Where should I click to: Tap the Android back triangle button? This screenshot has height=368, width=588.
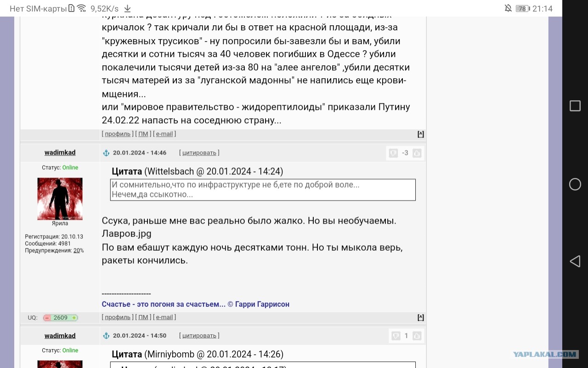[x=575, y=261]
